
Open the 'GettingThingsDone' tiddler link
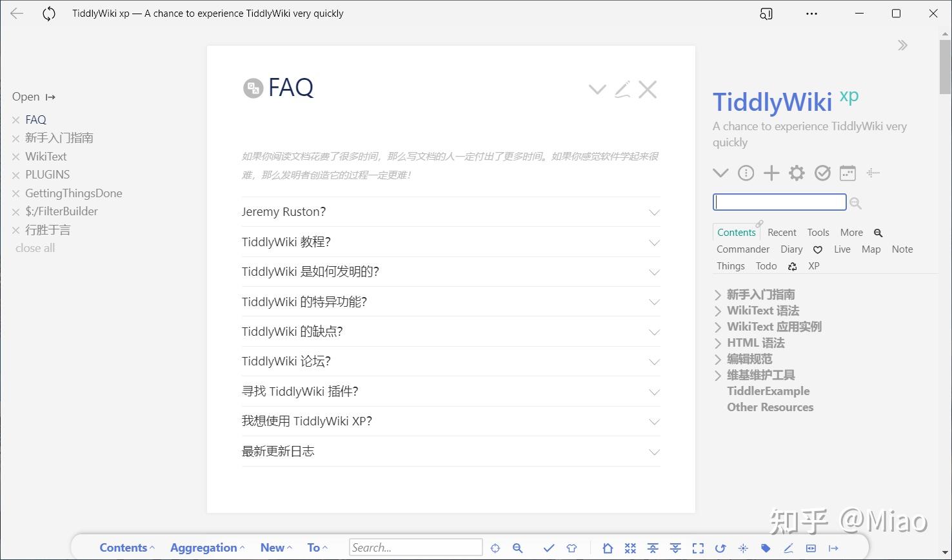pyautogui.click(x=73, y=193)
